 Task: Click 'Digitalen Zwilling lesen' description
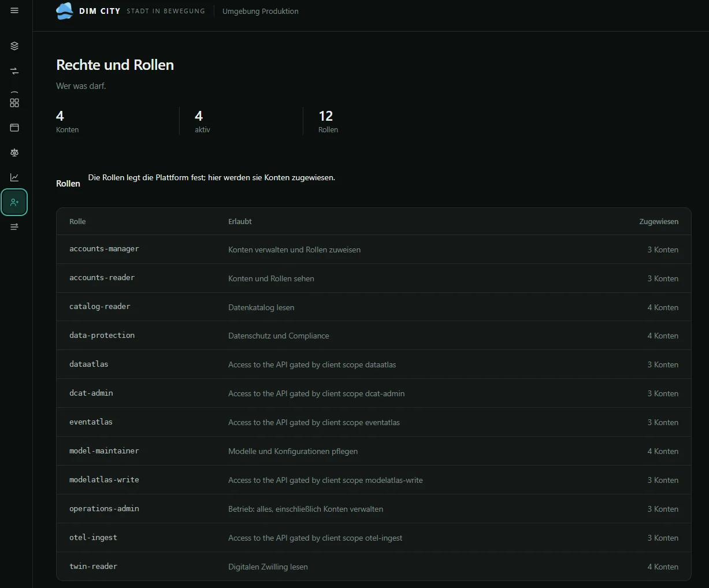pos(268,567)
